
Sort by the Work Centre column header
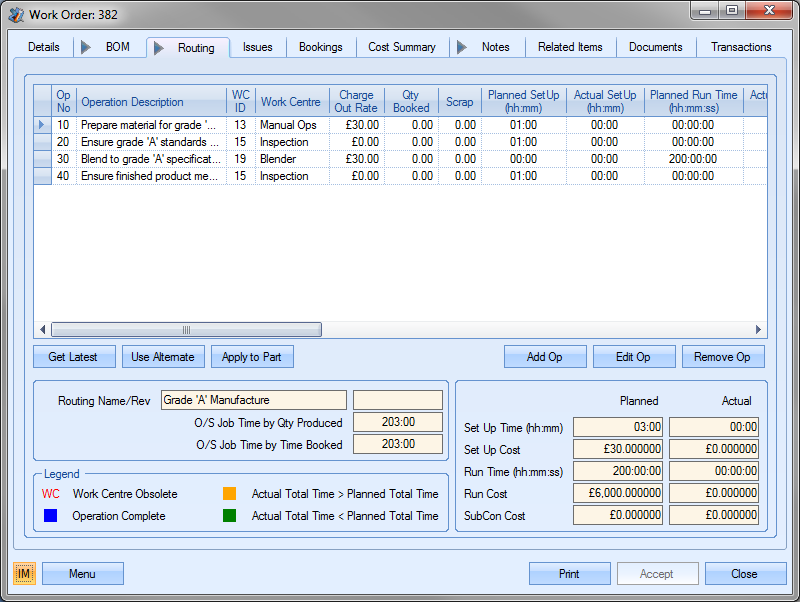(290, 102)
